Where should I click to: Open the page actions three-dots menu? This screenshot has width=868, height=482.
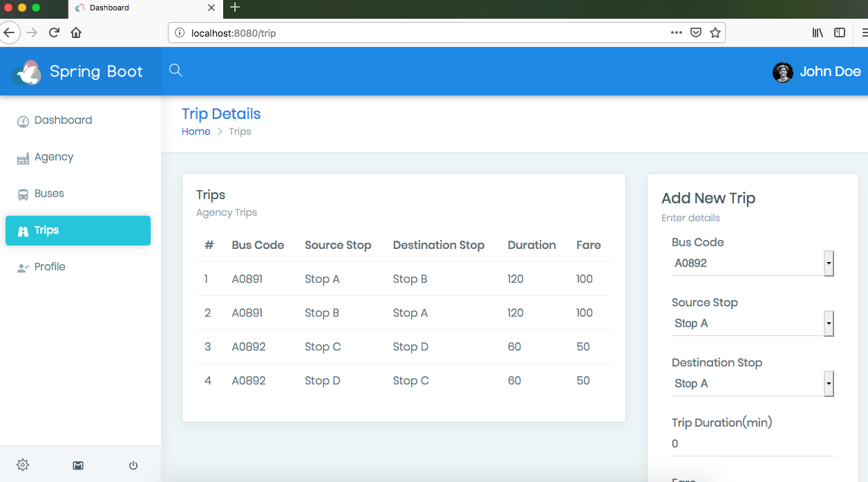677,33
